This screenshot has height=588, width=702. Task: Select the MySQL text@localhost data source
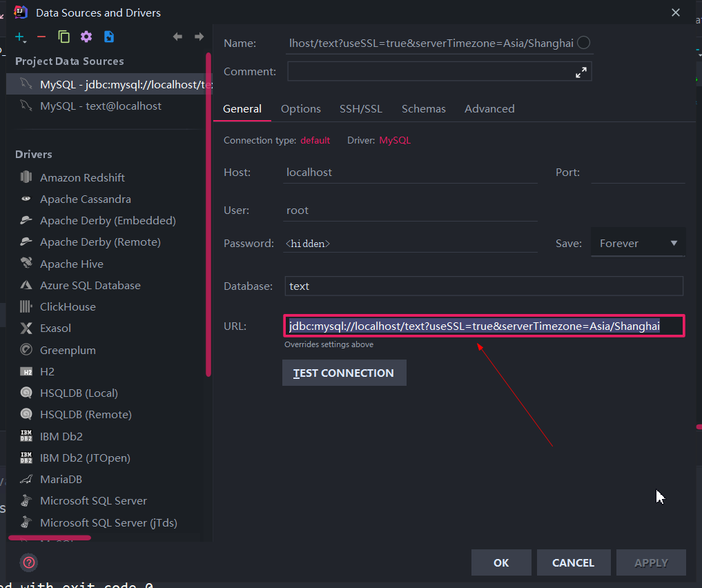(x=102, y=106)
